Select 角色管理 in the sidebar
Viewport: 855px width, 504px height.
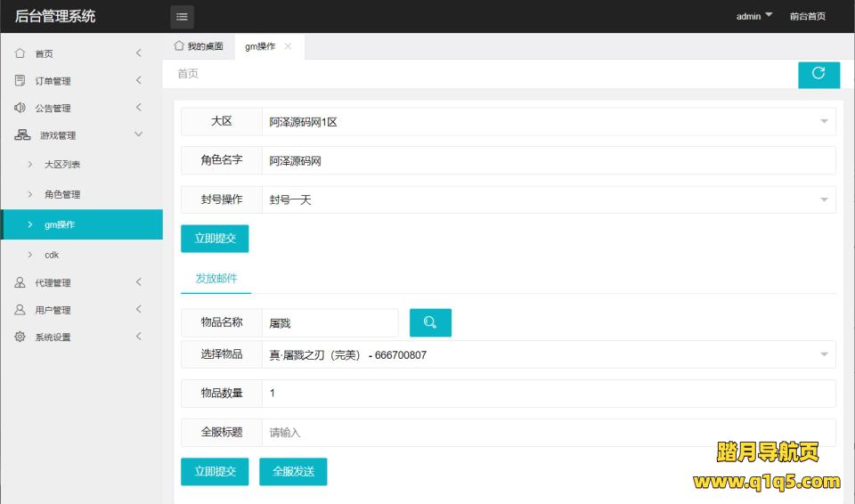pyautogui.click(x=62, y=194)
